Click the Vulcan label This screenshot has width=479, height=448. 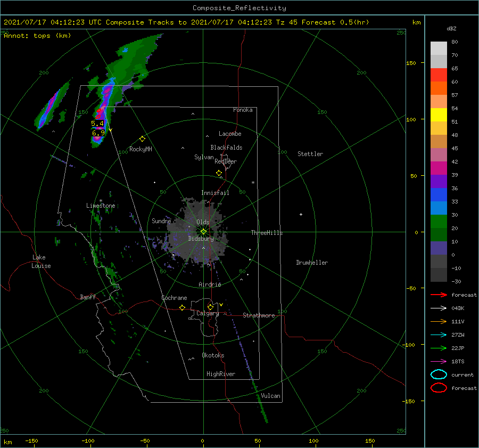pos(271,396)
